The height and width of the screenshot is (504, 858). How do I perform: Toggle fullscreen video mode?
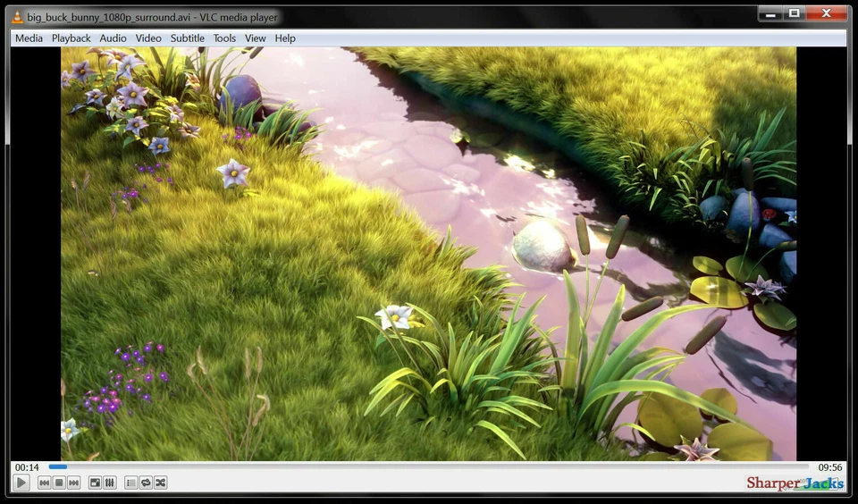tap(95, 483)
